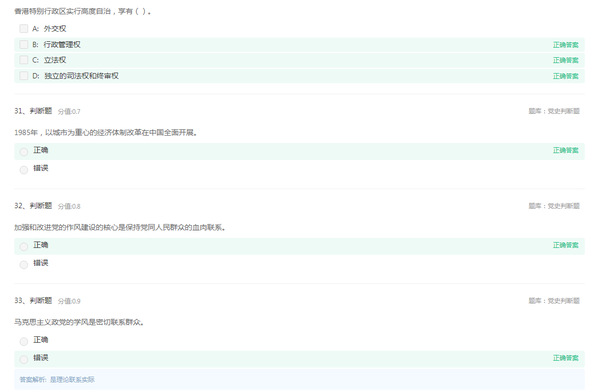Check option B 行政管理权 checkbox

[24, 45]
